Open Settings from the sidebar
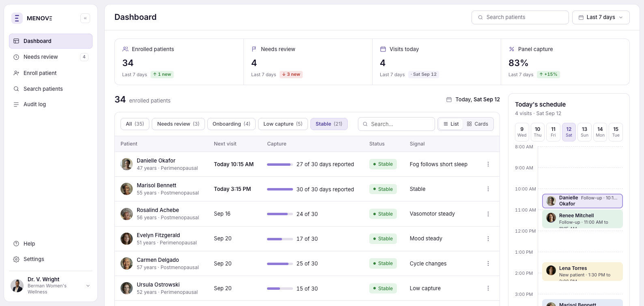 pyautogui.click(x=51, y=259)
